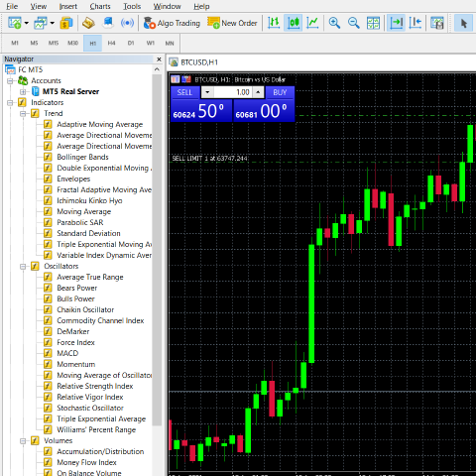Switch to line chart view
Image resolution: width=476 pixels, height=476 pixels.
click(312, 23)
